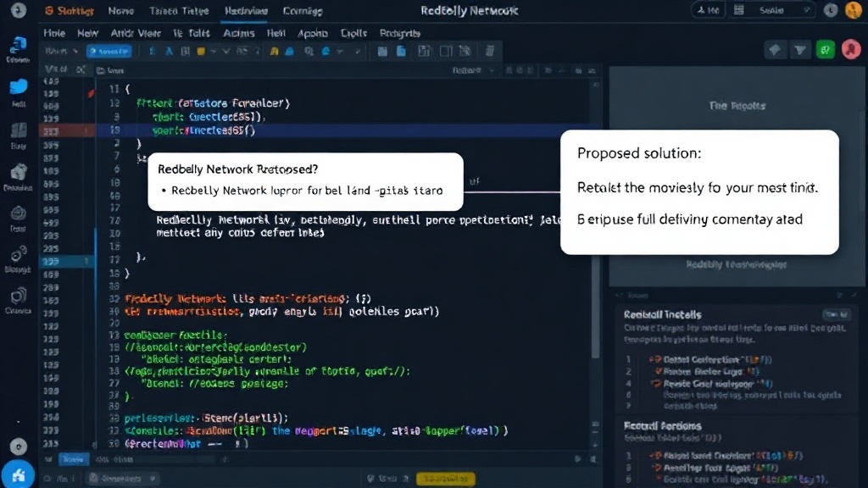Click the small button in Redball Installs header
Viewport: 868px width, 488px height.
tap(836, 314)
